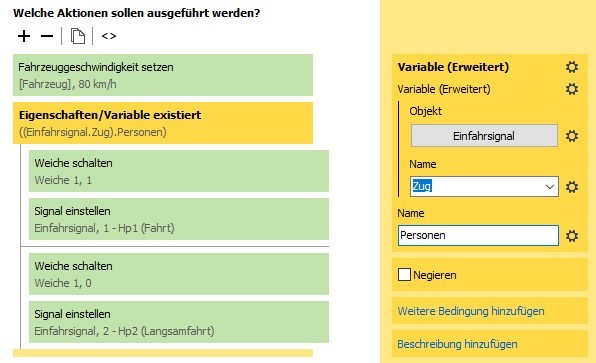Open gear settings beside bold Variable (Erweitert) header
This screenshot has height=363, width=596.
click(x=572, y=67)
